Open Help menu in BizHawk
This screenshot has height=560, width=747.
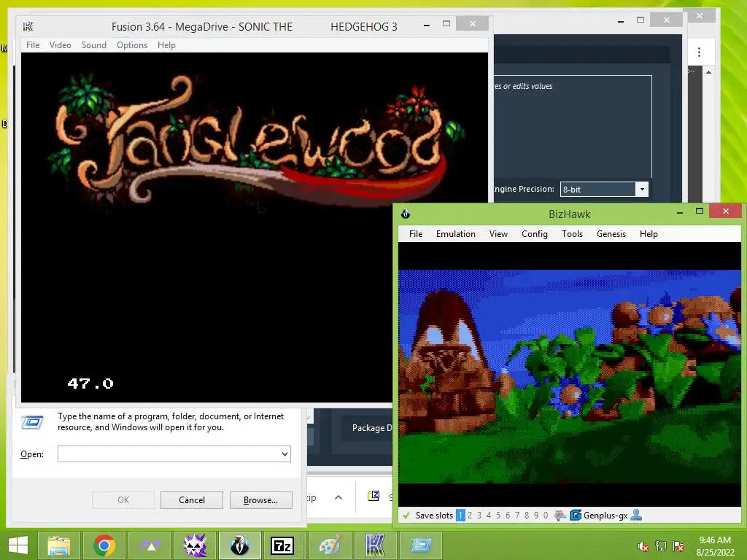(649, 234)
